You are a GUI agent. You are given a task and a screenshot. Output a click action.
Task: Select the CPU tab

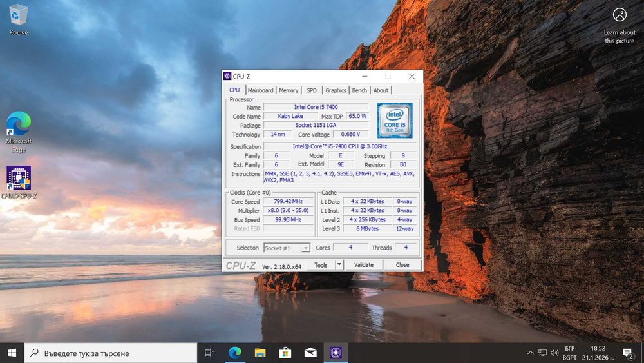(x=234, y=90)
